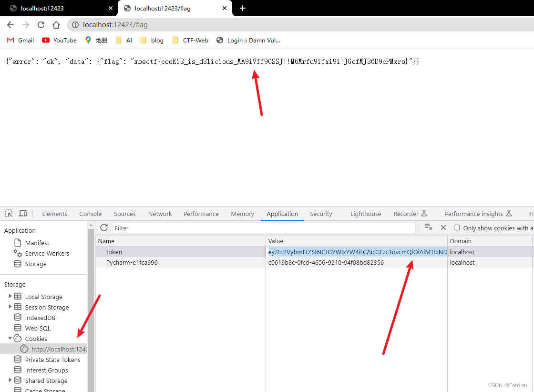The image size is (534, 392).
Task: Refresh the cookies table
Action: point(104,227)
